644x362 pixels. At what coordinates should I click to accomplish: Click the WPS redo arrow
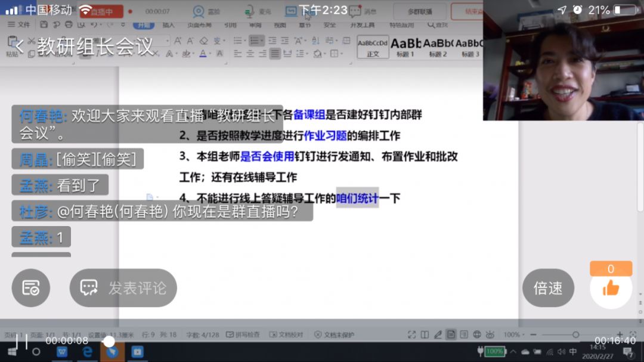(x=110, y=24)
